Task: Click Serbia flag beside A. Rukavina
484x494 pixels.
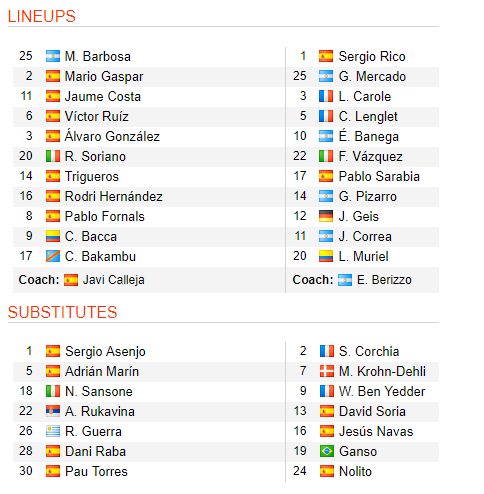Action: click(x=53, y=411)
